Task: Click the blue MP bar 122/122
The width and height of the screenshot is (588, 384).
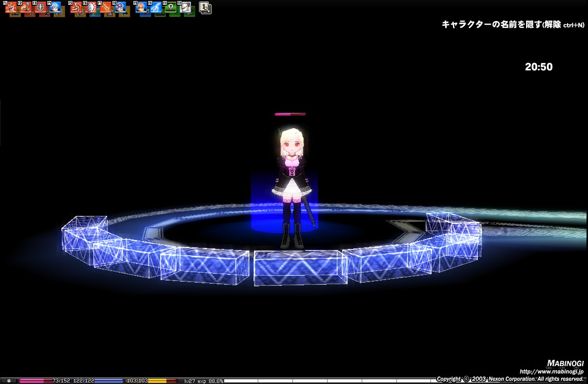Action: click(x=98, y=381)
